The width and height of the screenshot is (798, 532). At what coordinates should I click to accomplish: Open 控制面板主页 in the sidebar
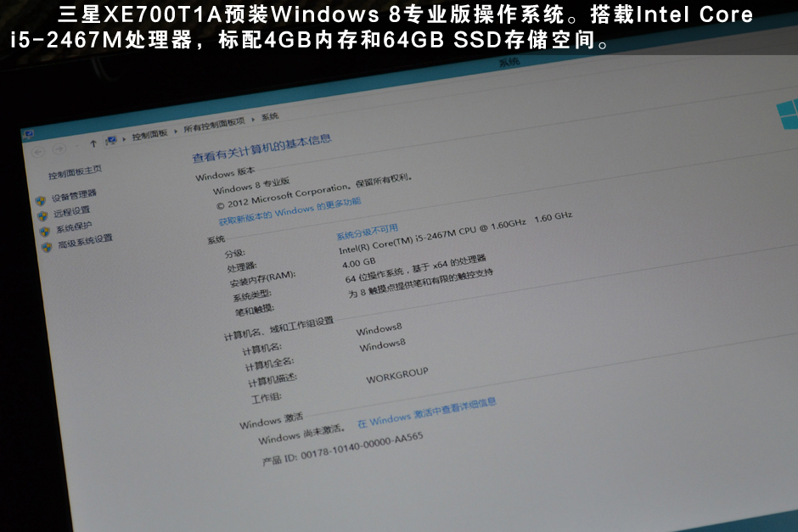pyautogui.click(x=75, y=172)
